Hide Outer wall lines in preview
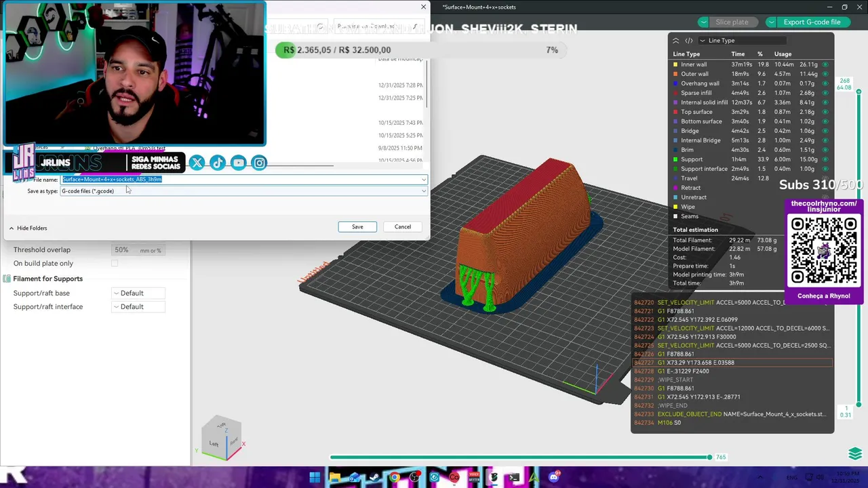The image size is (868, 488). click(825, 74)
